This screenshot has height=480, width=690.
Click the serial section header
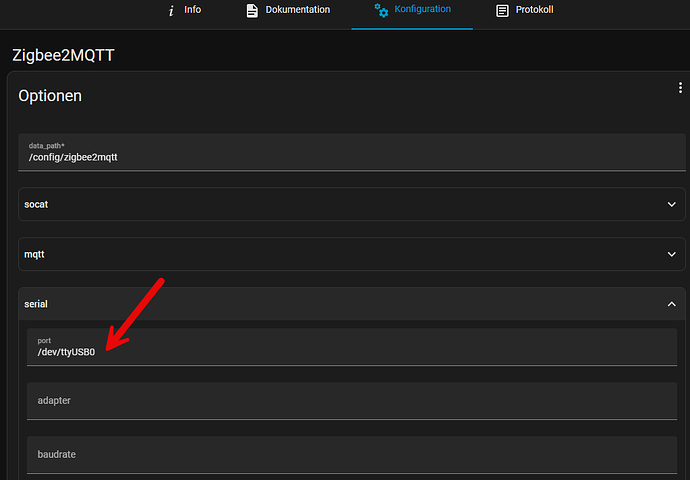pyautogui.click(x=352, y=304)
